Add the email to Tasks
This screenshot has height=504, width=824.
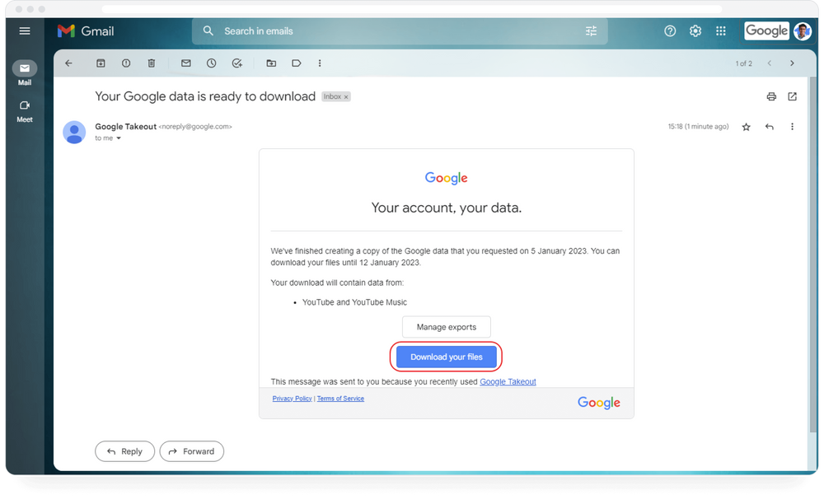point(237,63)
